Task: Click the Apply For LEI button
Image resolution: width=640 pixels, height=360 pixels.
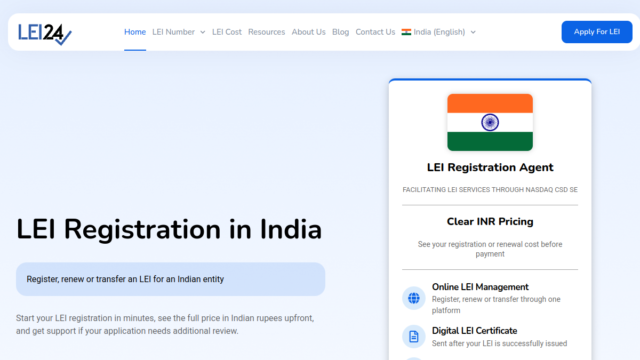Action: pyautogui.click(x=597, y=32)
